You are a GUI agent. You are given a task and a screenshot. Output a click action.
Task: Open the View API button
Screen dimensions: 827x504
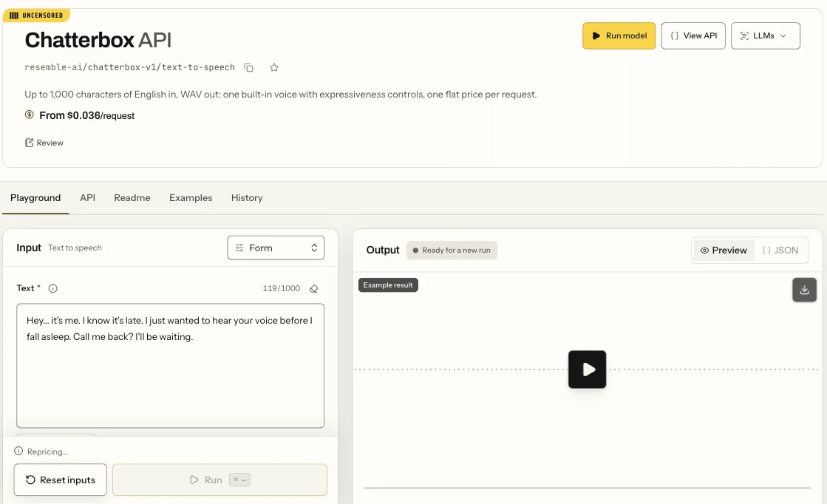point(693,36)
